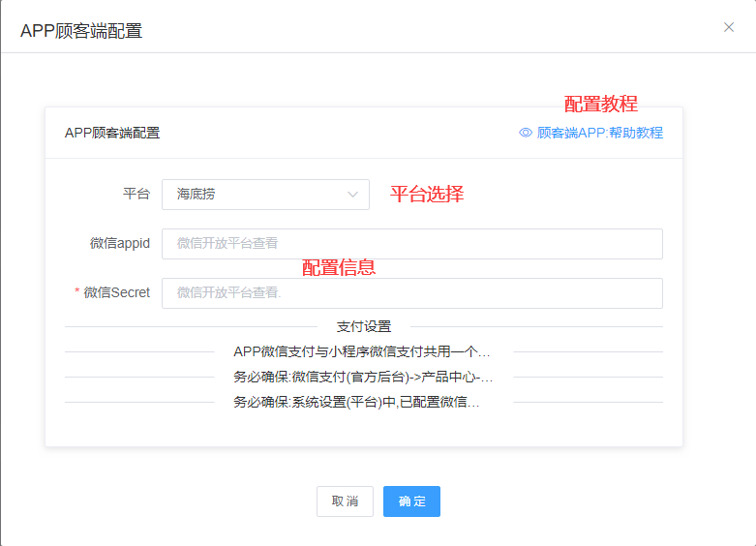Click the 微信支付(官方后台) notice line
This screenshot has width=756, height=546.
[x=363, y=378]
